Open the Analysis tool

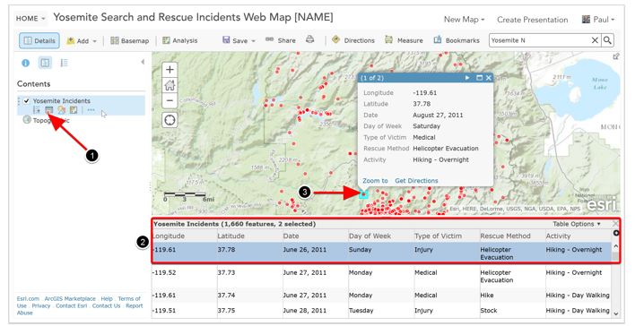tap(180, 40)
